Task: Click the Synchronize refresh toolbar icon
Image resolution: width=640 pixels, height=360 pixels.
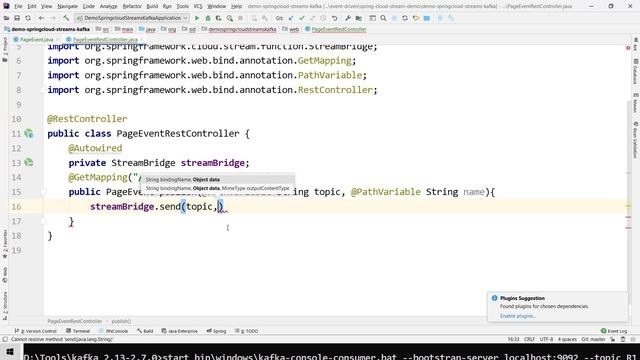Action: click(x=28, y=18)
